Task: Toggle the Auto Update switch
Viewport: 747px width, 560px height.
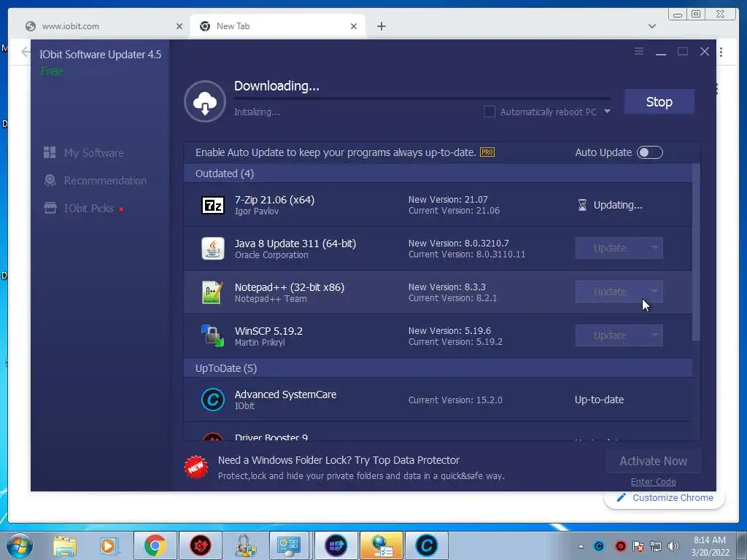Action: (650, 152)
